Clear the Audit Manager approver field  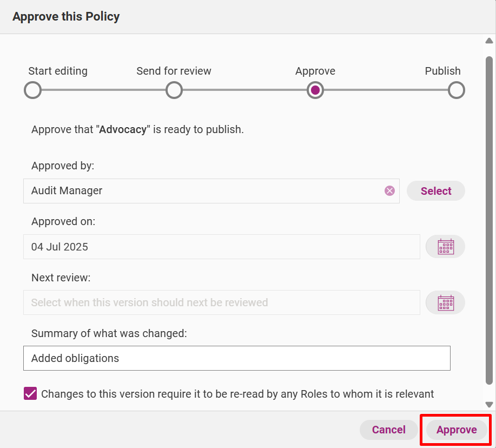389,191
